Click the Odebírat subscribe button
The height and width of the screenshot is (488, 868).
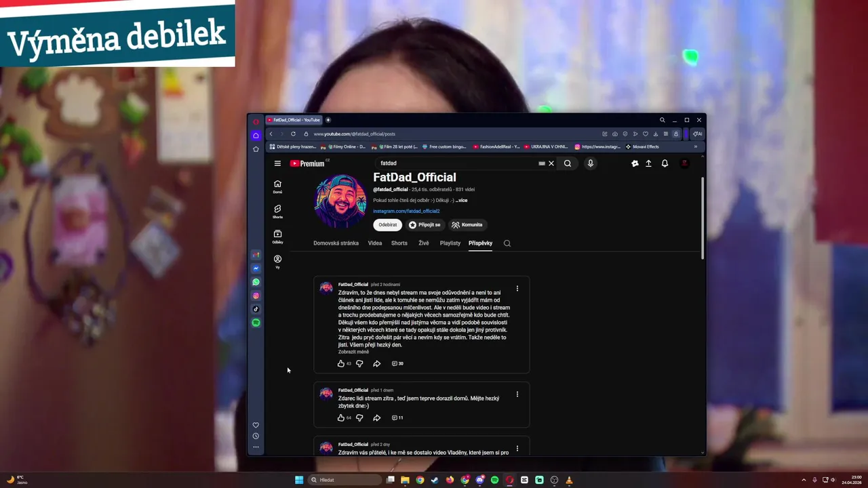[388, 225]
